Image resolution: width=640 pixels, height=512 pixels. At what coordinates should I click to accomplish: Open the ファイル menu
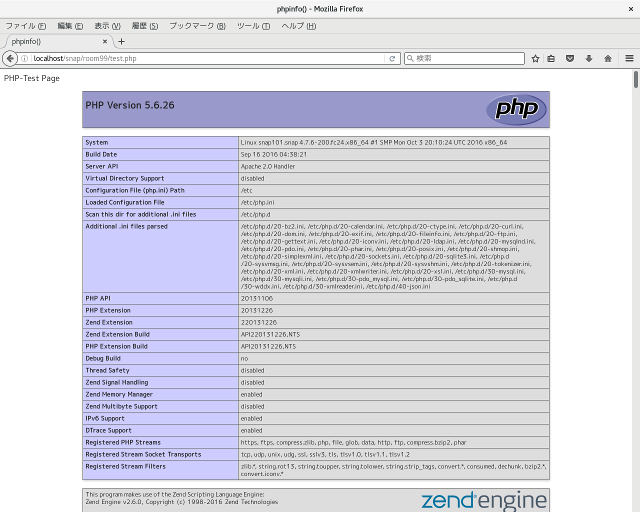tap(26, 26)
